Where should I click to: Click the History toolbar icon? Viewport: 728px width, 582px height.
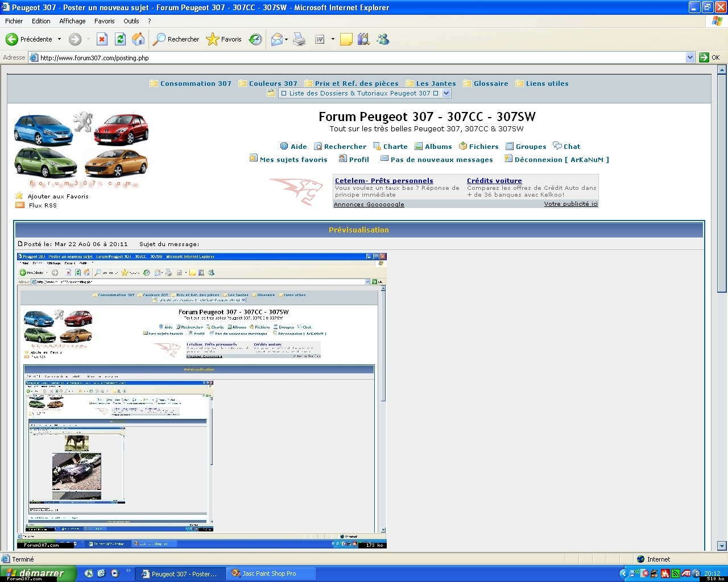256,39
